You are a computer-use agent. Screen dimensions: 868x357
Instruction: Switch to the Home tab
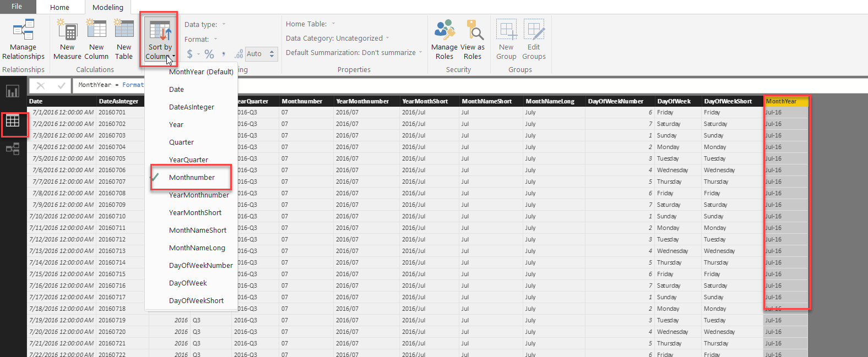tap(59, 7)
